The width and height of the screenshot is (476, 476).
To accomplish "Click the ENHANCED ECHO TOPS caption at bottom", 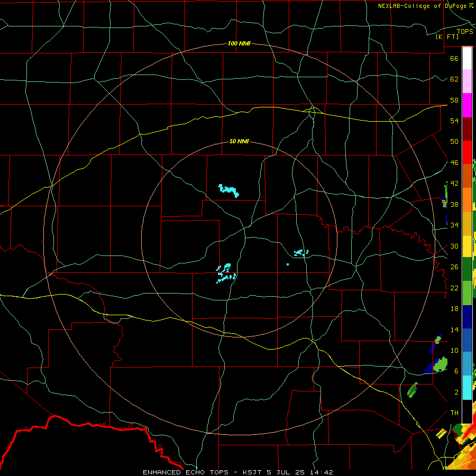I will pos(238,472).
